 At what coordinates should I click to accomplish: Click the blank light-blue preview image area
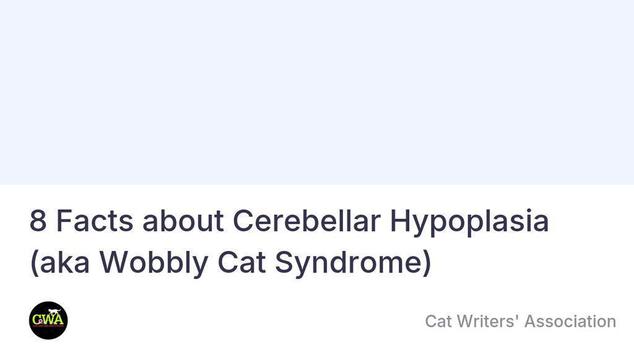[317, 92]
